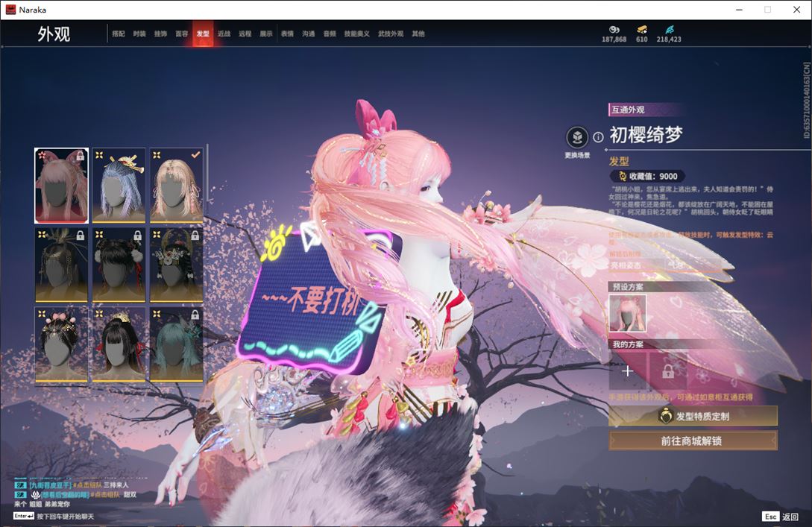
Task: Click the 初樱绮梦 hairstyle title
Action: 646,135
